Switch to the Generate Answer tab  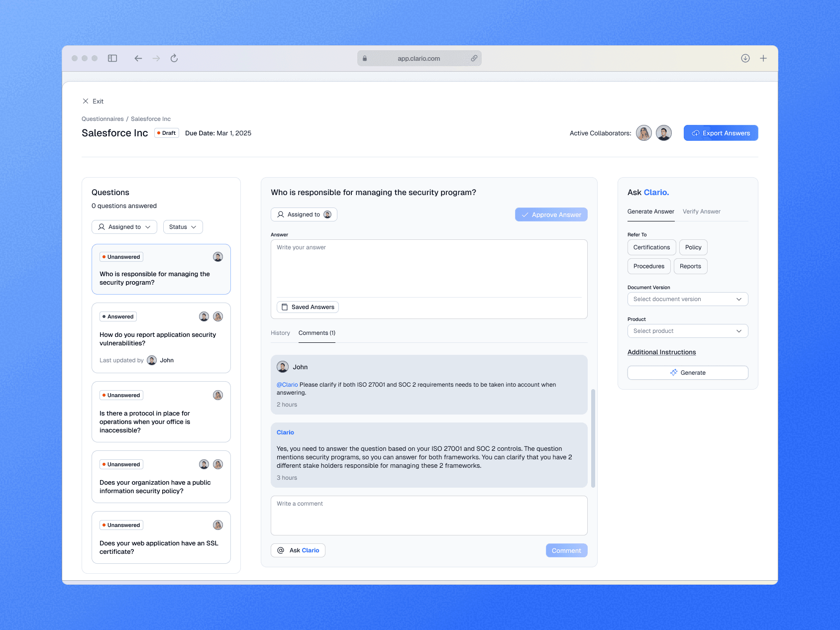coord(651,211)
